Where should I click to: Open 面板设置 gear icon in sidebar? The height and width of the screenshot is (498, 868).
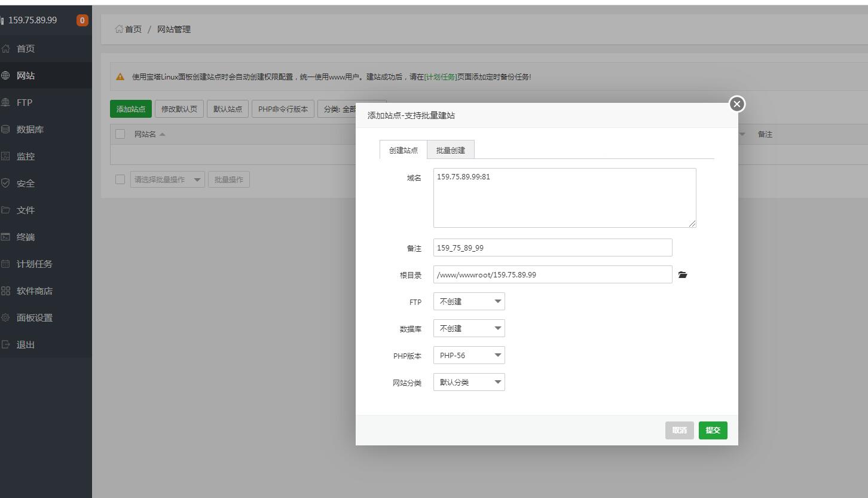[x=6, y=318]
